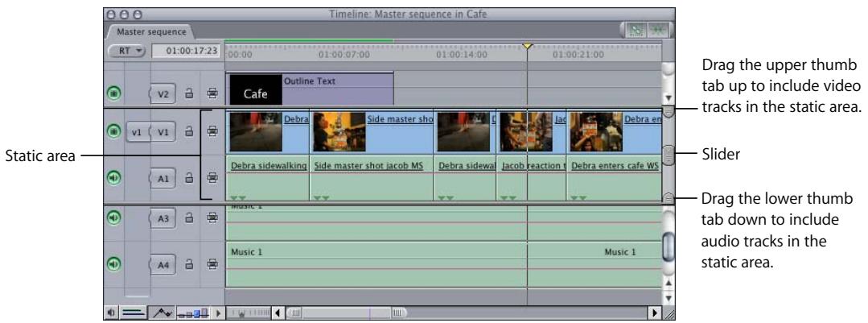This screenshot has width=868, height=323.
Task: Click the Zoom control at the timeline bottom
Action: pos(248,314)
